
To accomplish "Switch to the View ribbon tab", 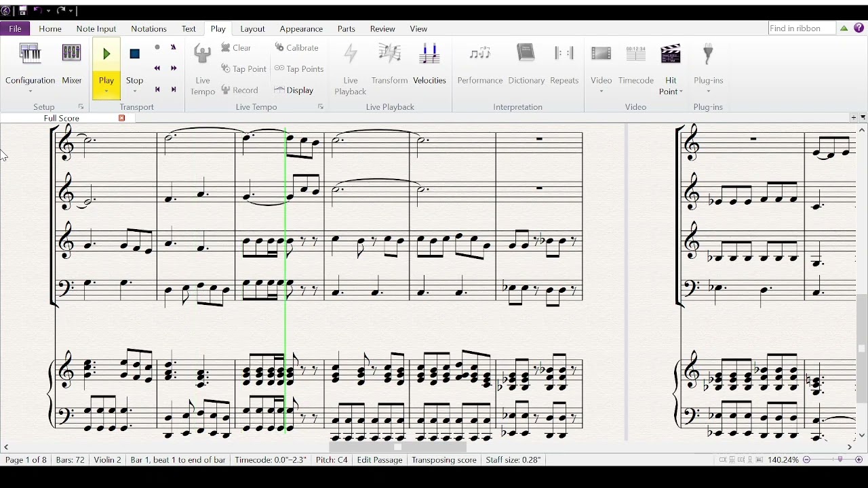I will pyautogui.click(x=418, y=28).
